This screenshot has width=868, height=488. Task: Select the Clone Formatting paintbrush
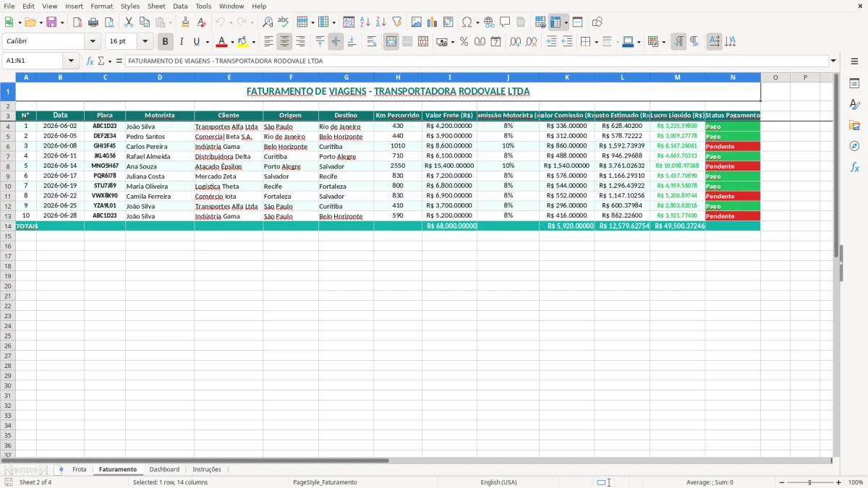coord(185,22)
